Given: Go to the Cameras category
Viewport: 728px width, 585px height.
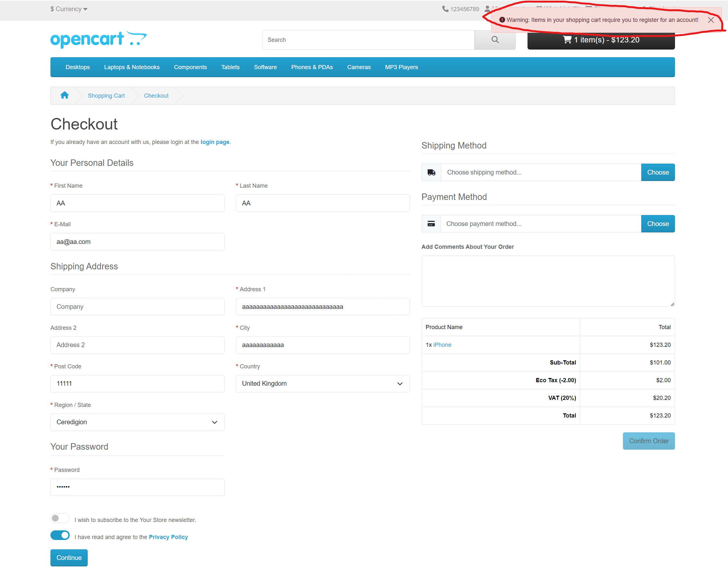Looking at the screenshot, I should pos(359,67).
